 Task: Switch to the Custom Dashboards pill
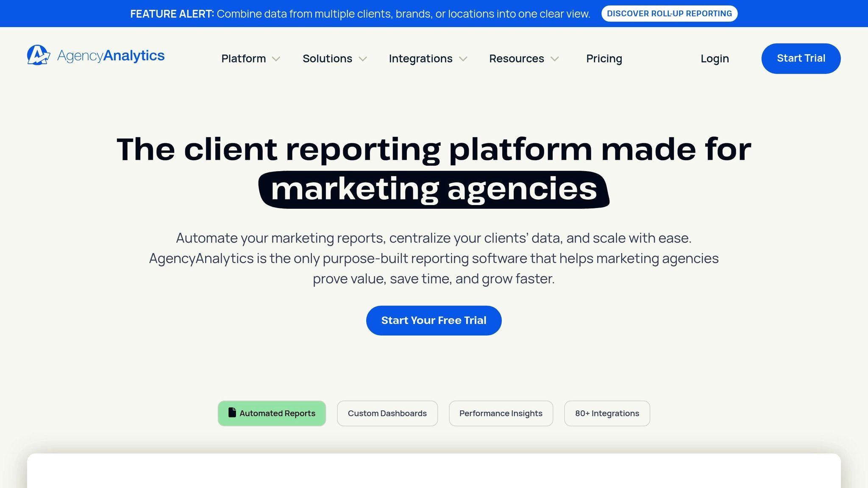point(387,413)
